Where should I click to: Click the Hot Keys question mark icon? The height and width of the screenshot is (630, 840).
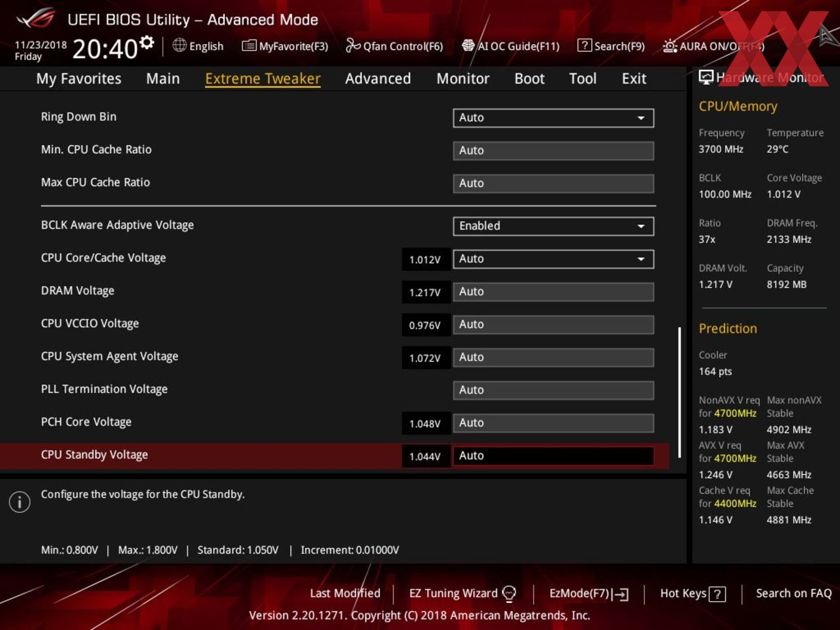point(717,594)
